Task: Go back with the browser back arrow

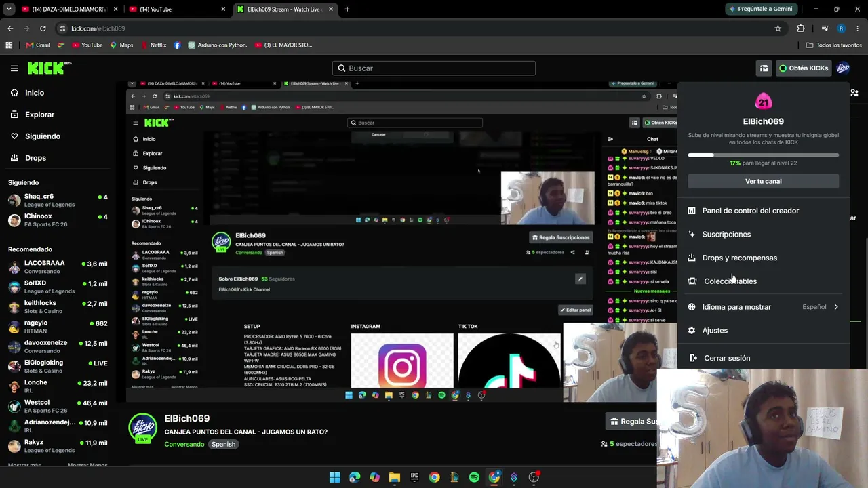Action: (10, 28)
